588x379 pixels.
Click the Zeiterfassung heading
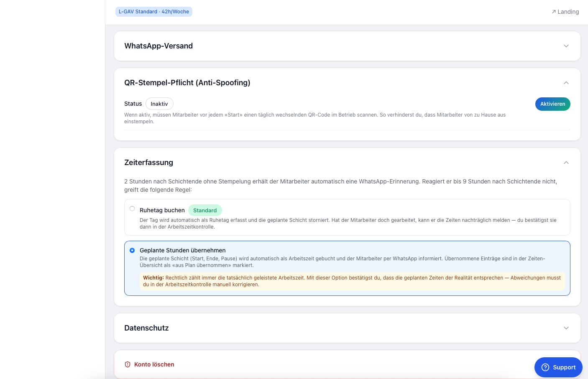[x=148, y=163]
